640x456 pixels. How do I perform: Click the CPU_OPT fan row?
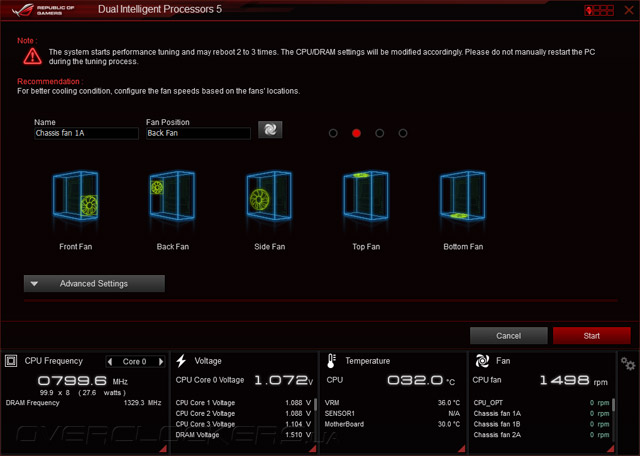[541, 403]
